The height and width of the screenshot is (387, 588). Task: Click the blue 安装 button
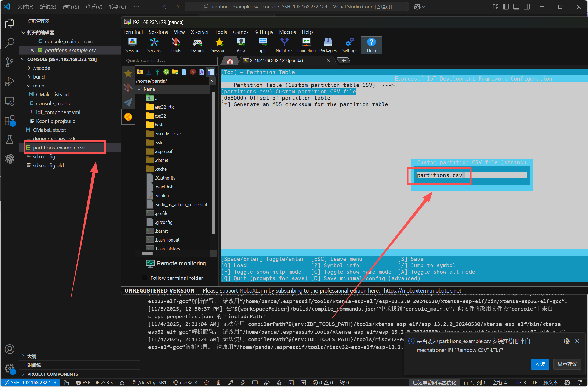pos(540,364)
